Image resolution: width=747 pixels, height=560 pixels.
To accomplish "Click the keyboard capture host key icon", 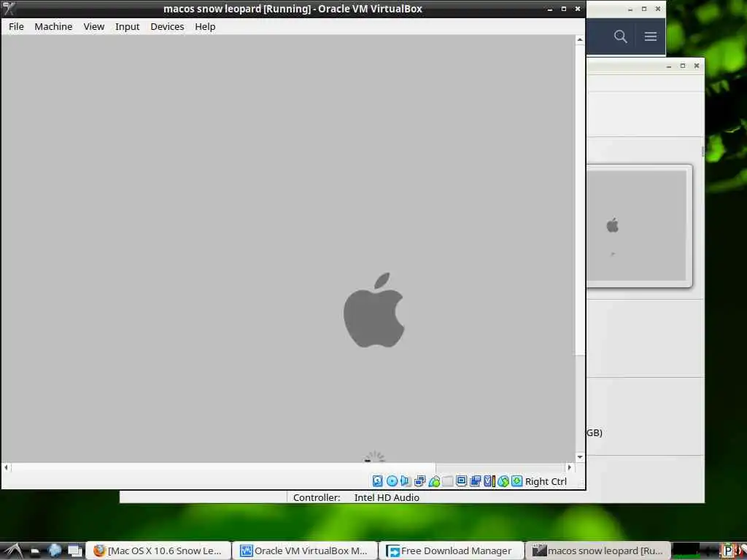I will coord(517,481).
